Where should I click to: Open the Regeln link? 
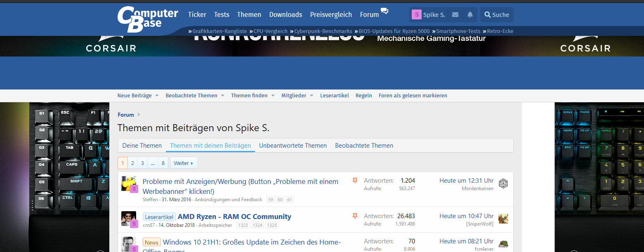pos(363,96)
